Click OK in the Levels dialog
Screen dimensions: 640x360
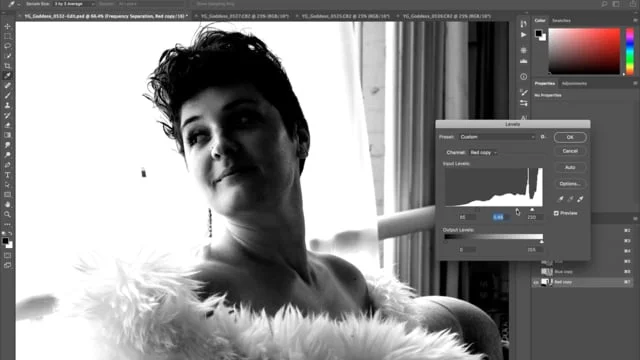pyautogui.click(x=570, y=137)
